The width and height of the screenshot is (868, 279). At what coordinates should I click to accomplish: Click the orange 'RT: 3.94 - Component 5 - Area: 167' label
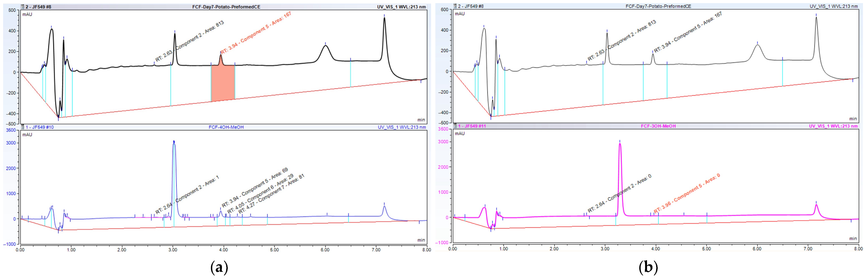(256, 33)
